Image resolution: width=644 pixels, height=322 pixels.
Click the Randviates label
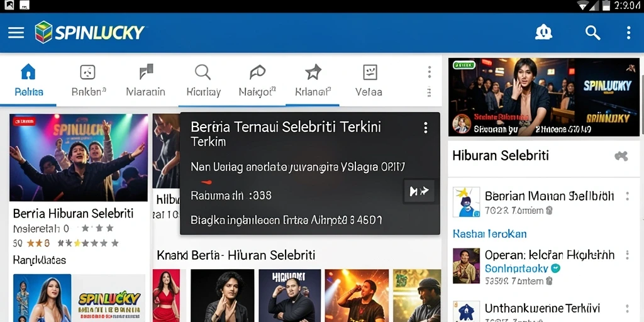[40, 260]
